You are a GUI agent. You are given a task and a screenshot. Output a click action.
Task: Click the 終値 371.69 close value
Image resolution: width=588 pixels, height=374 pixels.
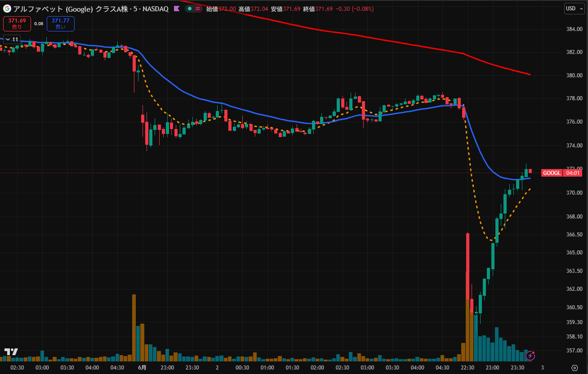point(318,9)
